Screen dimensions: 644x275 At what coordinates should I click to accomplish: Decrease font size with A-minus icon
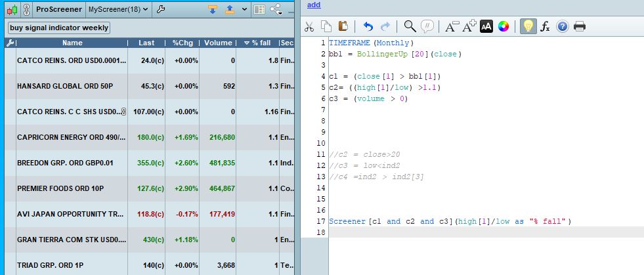(452, 27)
